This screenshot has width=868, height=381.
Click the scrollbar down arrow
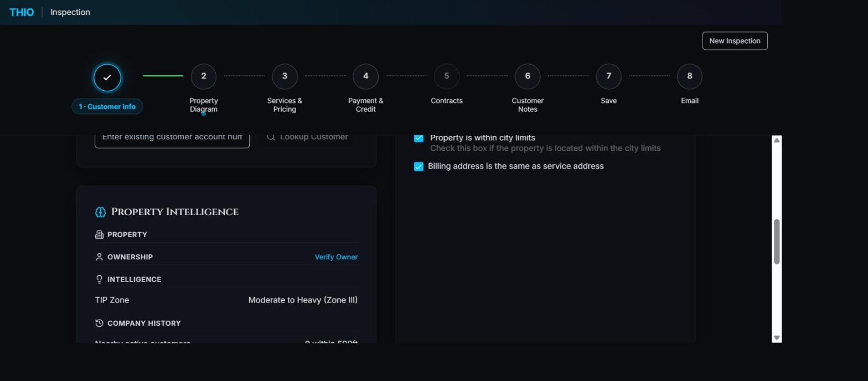point(777,337)
